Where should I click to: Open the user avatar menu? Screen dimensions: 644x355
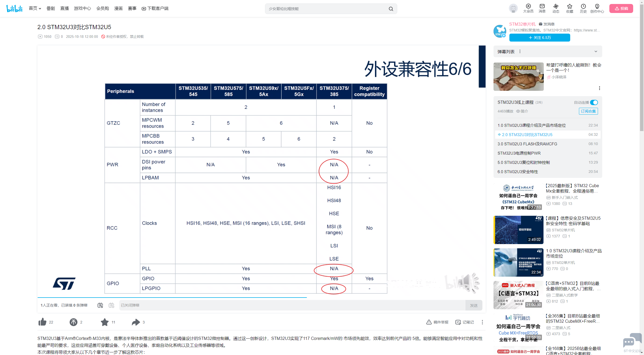coord(513,8)
